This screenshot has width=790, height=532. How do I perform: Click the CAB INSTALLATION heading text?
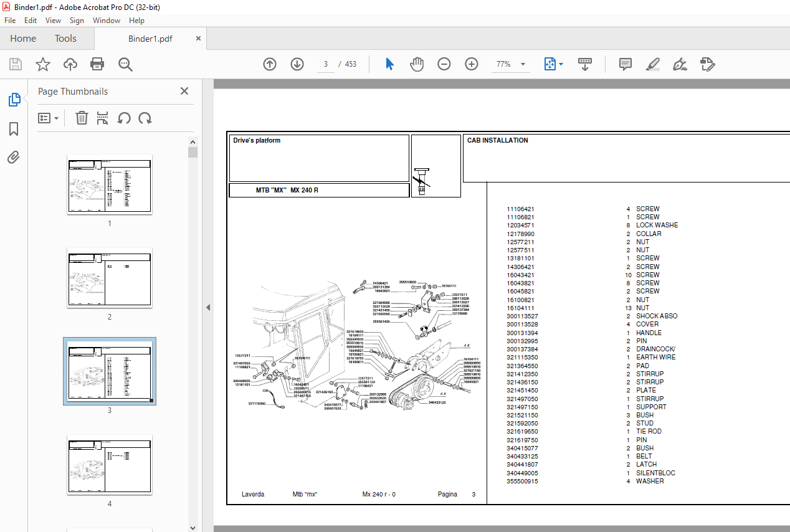pyautogui.click(x=498, y=141)
